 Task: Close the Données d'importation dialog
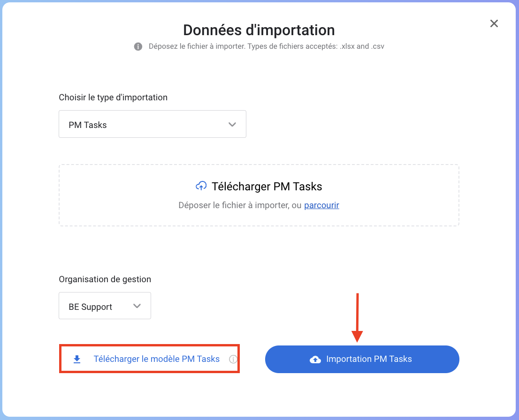coord(494,23)
